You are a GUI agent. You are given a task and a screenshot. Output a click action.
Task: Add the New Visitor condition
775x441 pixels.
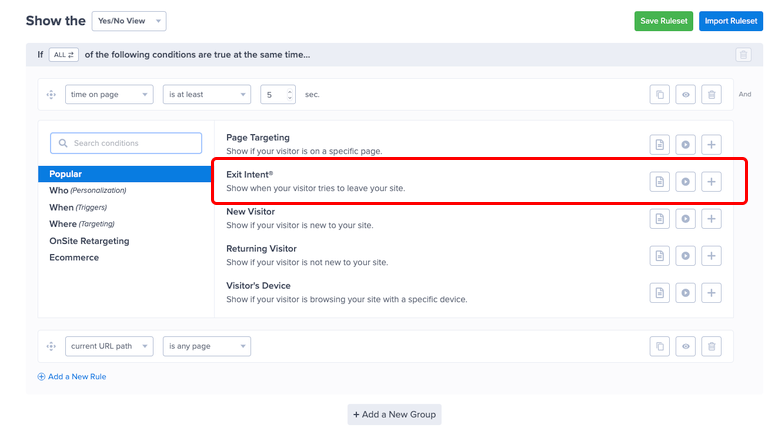711,219
